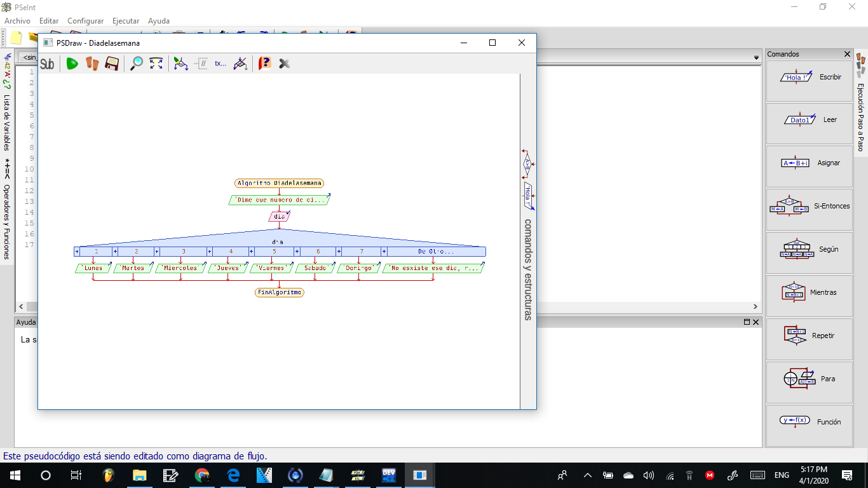Image resolution: width=868 pixels, height=488 pixels.
Task: Start step-by-step execution with the footprints icon
Action: pos(92,64)
